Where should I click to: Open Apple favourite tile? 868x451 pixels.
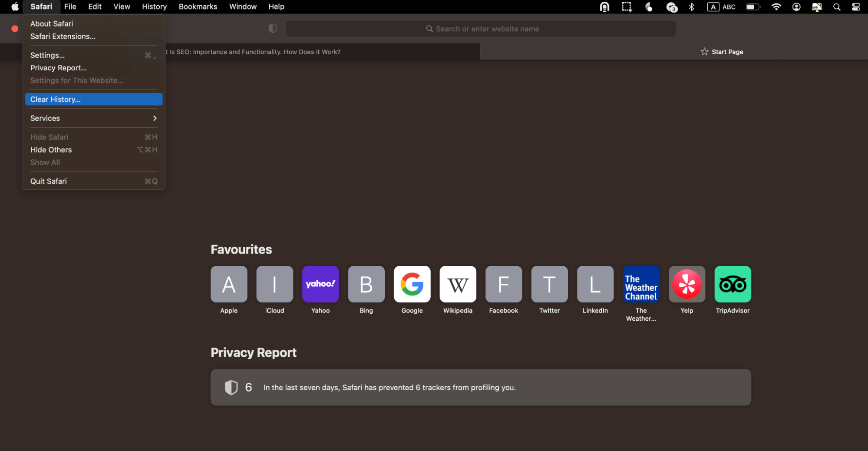(x=229, y=284)
